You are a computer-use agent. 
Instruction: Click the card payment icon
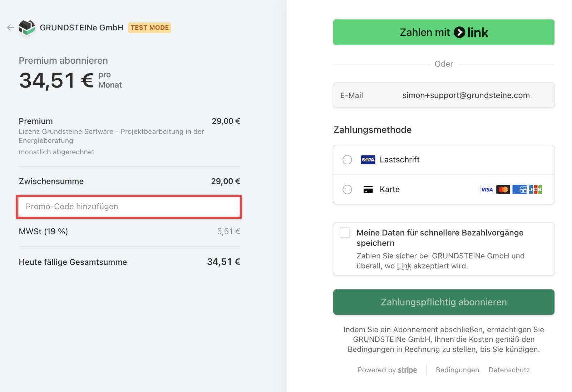coord(368,189)
